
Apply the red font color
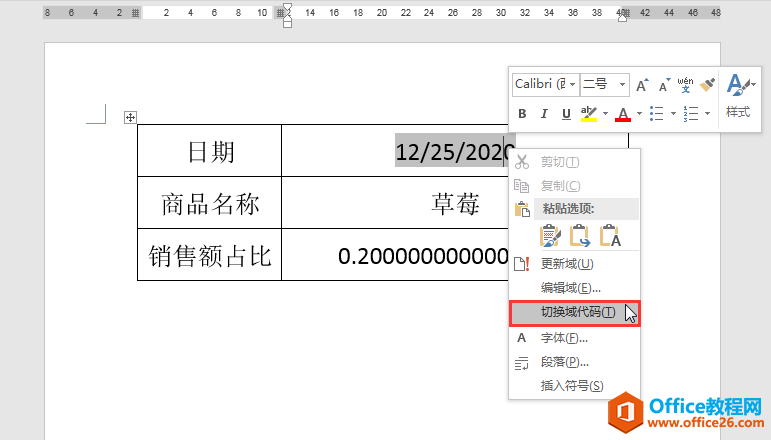tap(622, 114)
